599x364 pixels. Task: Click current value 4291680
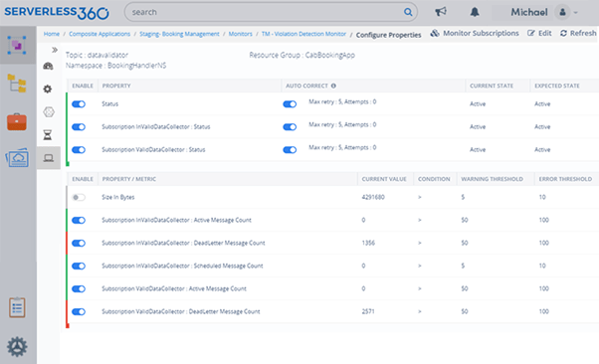click(x=373, y=197)
